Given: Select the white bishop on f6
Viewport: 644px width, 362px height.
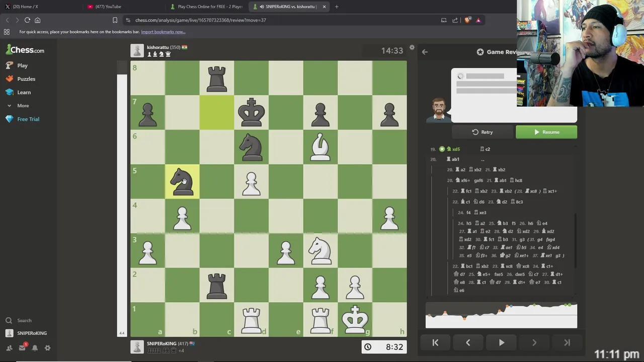Looking at the screenshot, I should [x=320, y=147].
